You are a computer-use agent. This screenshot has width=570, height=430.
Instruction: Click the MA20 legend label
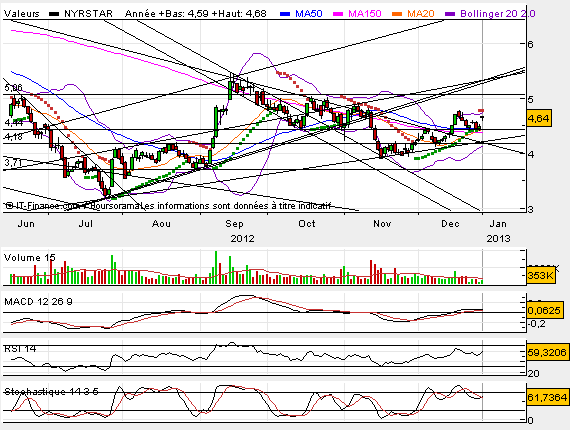click(x=421, y=14)
